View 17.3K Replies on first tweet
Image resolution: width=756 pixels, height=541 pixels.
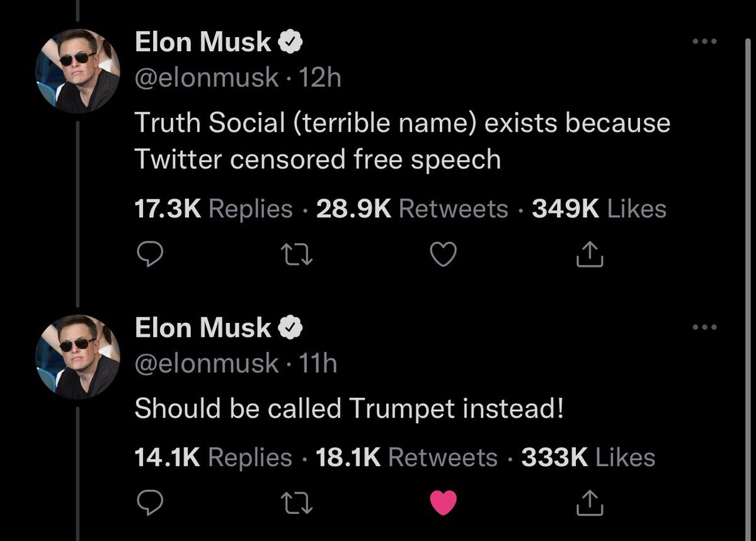[214, 209]
